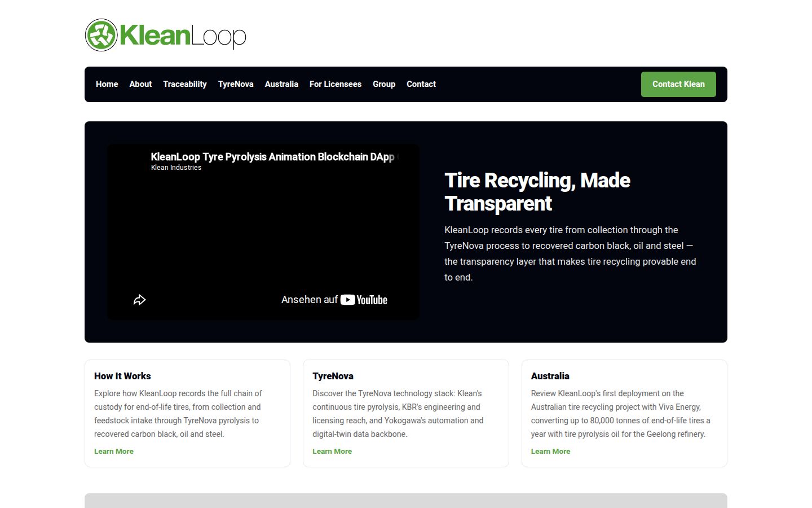Go to the Home page
The width and height of the screenshot is (812, 508).
(107, 84)
